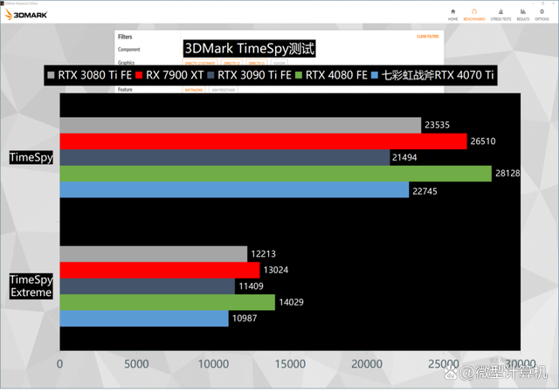Click the TimeSpy Extreme axis label
The image size is (559, 392).
tap(31, 285)
